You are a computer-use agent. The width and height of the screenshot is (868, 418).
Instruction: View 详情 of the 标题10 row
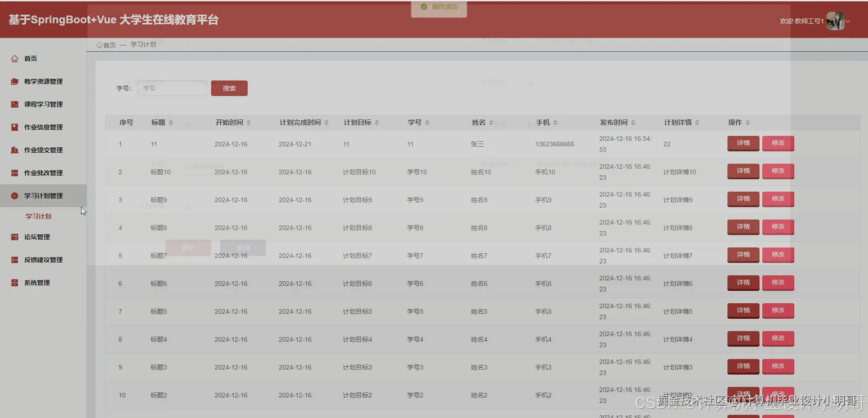click(x=743, y=171)
